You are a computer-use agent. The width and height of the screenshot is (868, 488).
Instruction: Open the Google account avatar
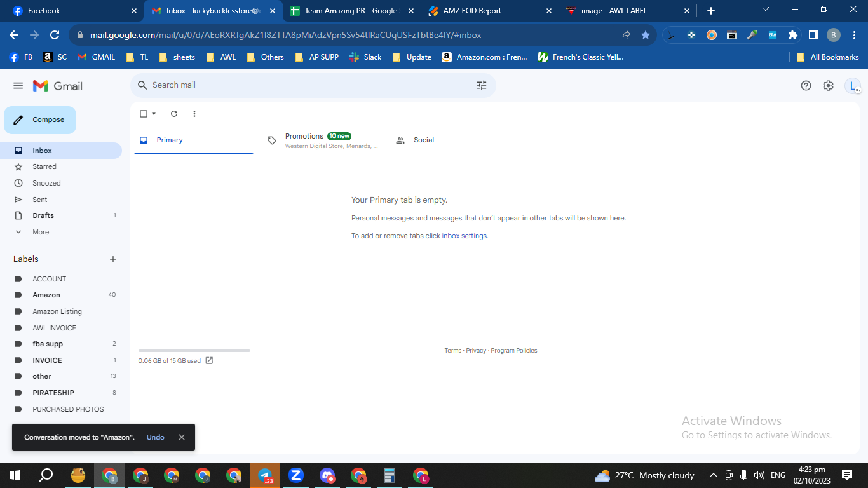click(852, 86)
